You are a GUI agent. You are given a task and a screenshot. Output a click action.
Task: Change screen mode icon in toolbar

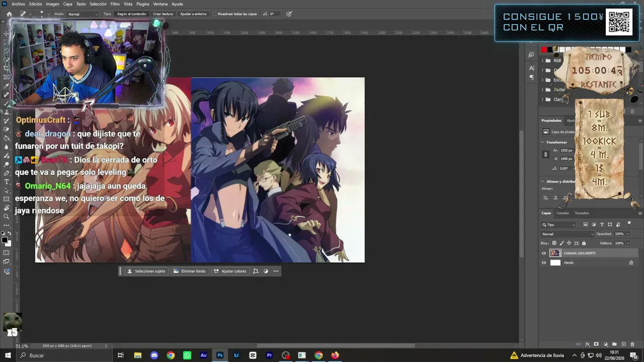tap(7, 261)
